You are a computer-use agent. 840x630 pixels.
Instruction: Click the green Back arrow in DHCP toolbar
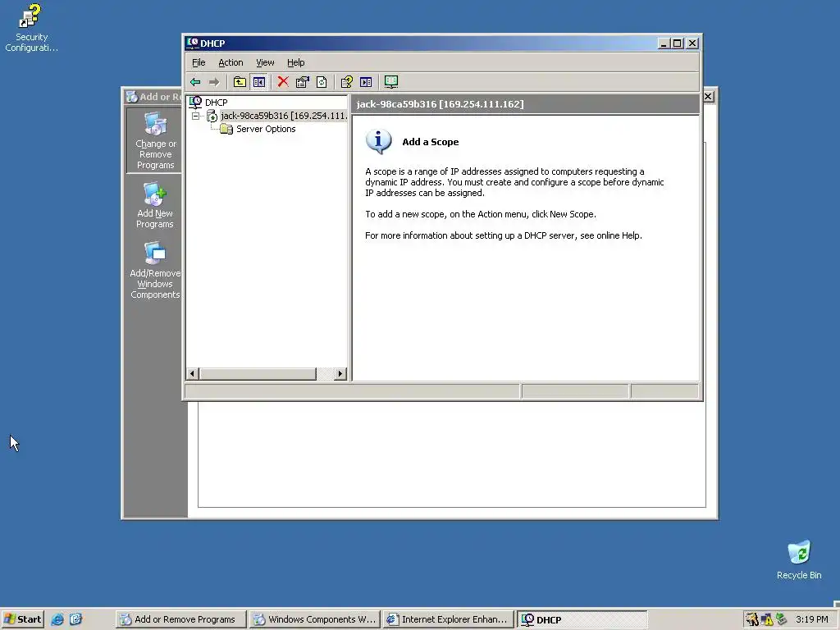(195, 82)
